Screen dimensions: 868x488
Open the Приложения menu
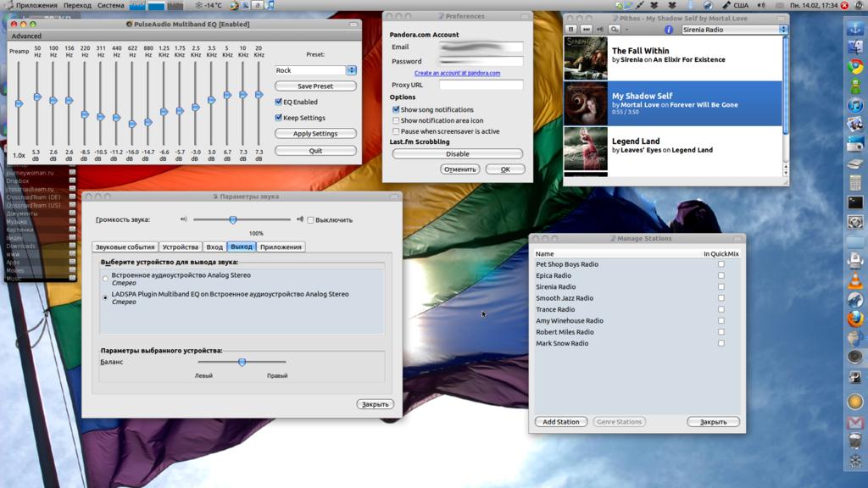point(36,6)
